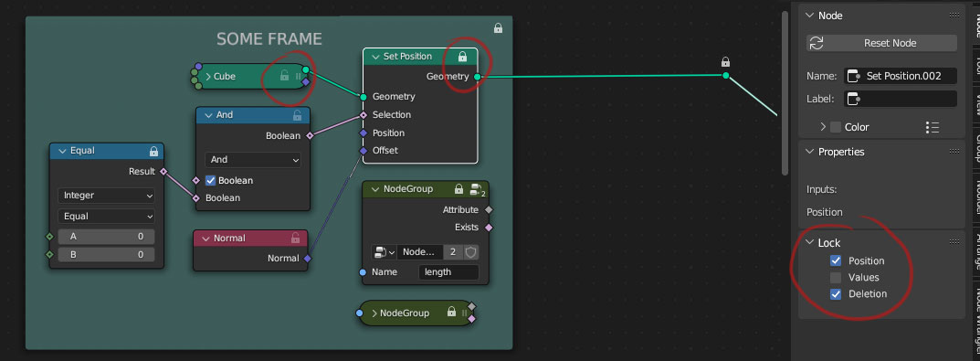The height and width of the screenshot is (361, 980).
Task: Click the lock icon on SOME FRAME
Action: [x=498, y=28]
